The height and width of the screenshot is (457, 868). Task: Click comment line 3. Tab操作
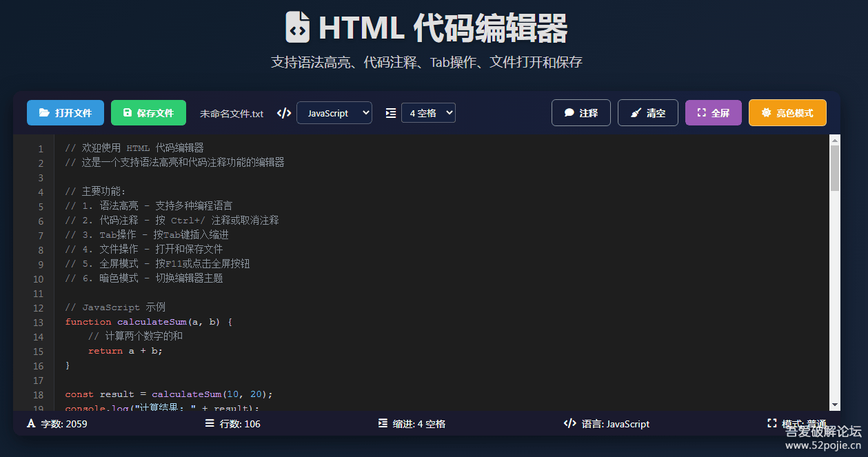coord(147,235)
